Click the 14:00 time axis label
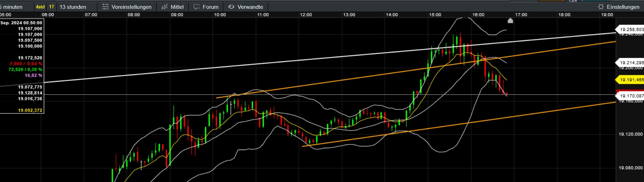Image resolution: width=644 pixels, height=182 pixels. [392, 15]
